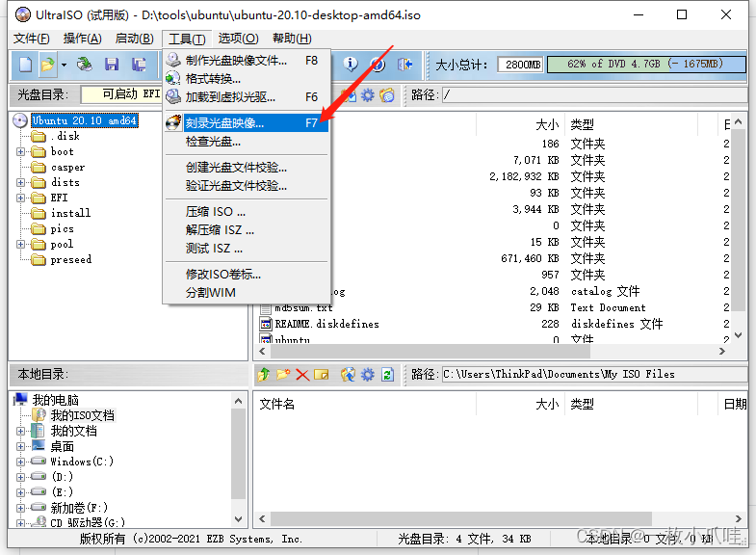Click the burn disc flame icon
The image size is (756, 555).
pyautogui.click(x=173, y=122)
